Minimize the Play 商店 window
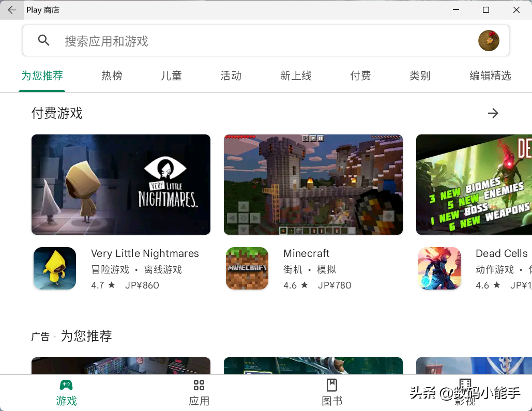The image size is (532, 411). tap(455, 10)
